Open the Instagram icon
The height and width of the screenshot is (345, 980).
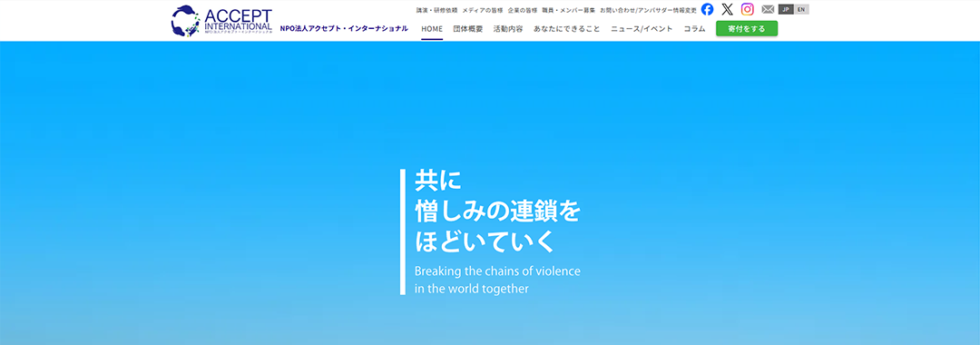tap(748, 9)
